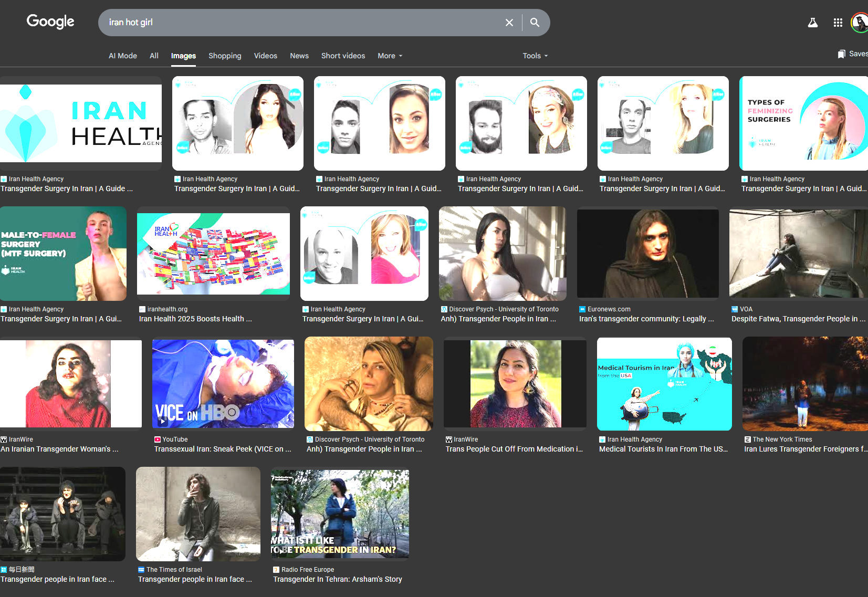This screenshot has width=868, height=597.
Task: Click the 'iranhealth.org' source name
Action: tap(168, 309)
